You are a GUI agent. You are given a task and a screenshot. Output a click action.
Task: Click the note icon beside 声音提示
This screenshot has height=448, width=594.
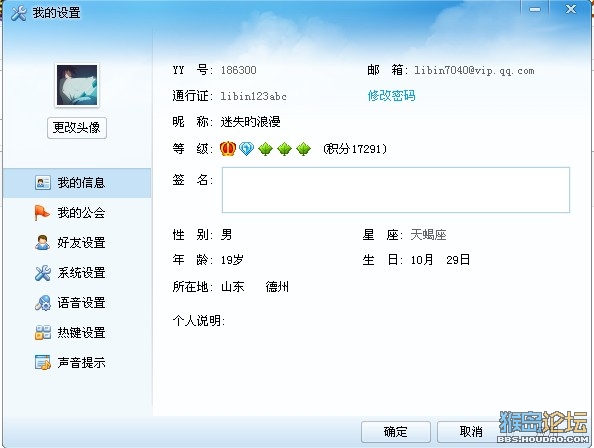[42, 362]
